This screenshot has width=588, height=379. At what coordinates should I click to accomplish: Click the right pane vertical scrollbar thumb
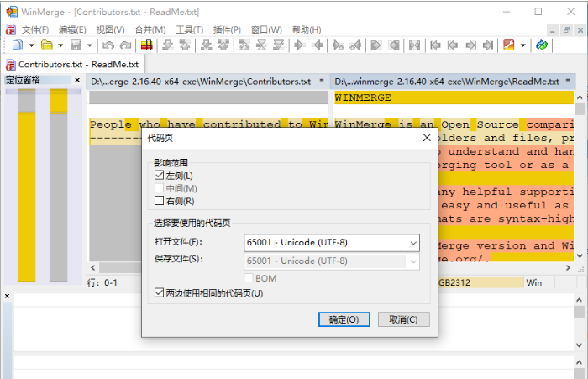tap(580, 109)
